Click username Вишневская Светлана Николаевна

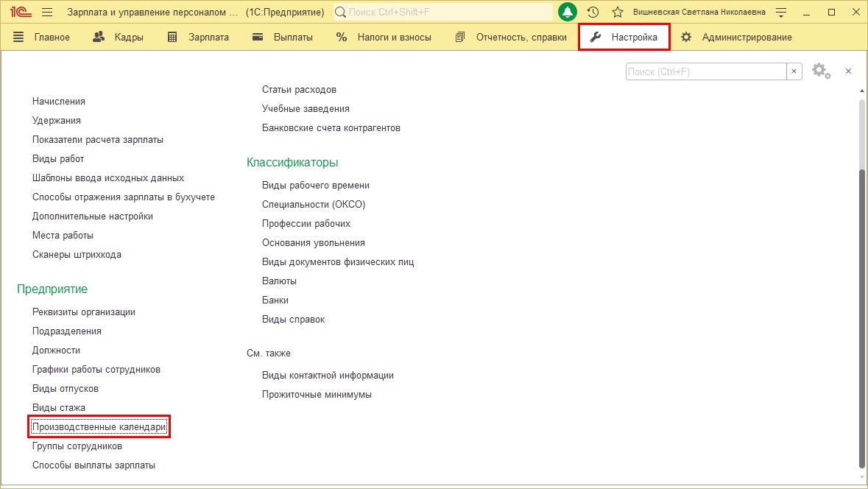[699, 13]
